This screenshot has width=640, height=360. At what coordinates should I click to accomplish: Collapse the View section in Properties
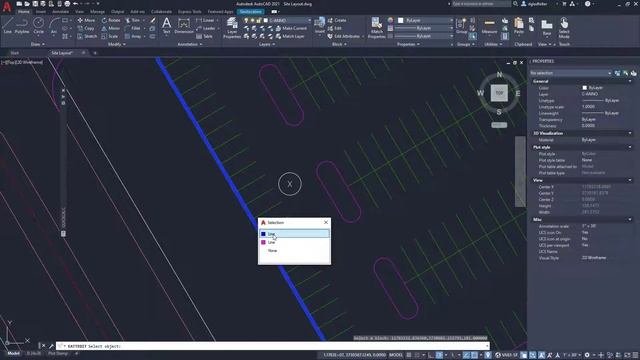pyautogui.click(x=630, y=180)
